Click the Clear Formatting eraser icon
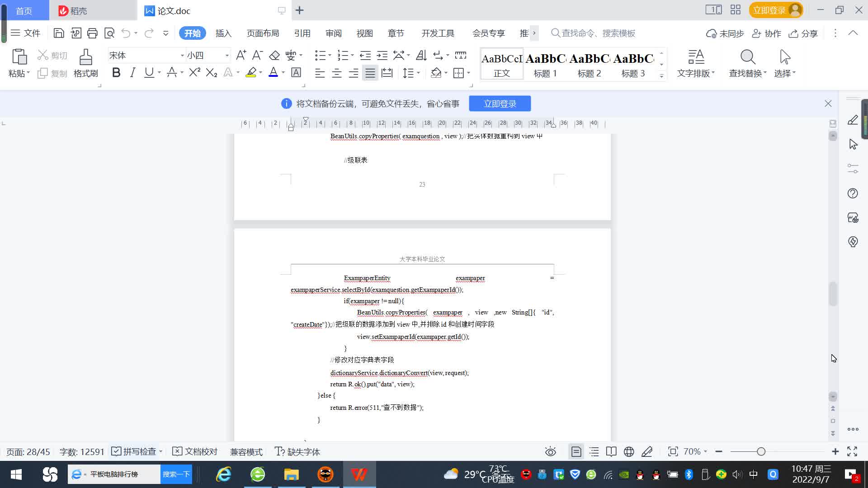868x488 pixels. tap(274, 55)
